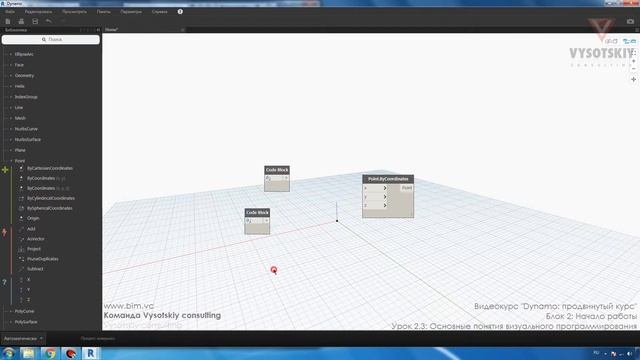The height and width of the screenshot is (360, 640).
Task: Select the Z query property under Point
Action: point(28,300)
